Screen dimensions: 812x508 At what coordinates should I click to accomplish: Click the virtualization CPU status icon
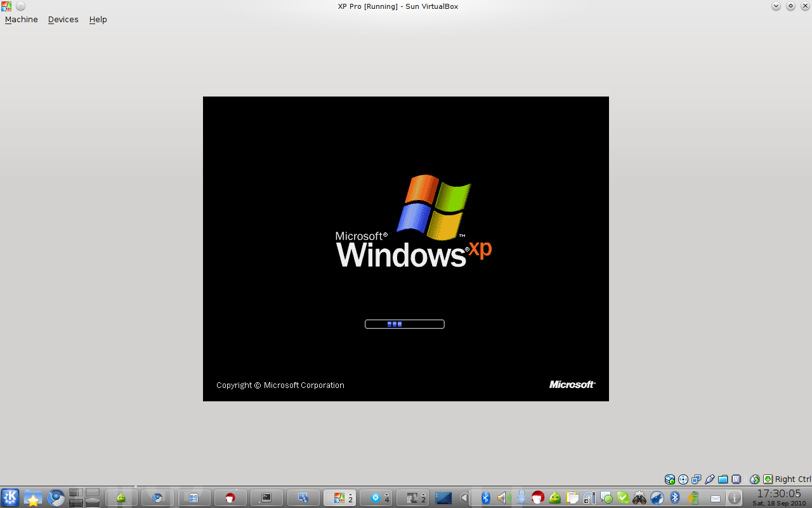[x=737, y=479]
